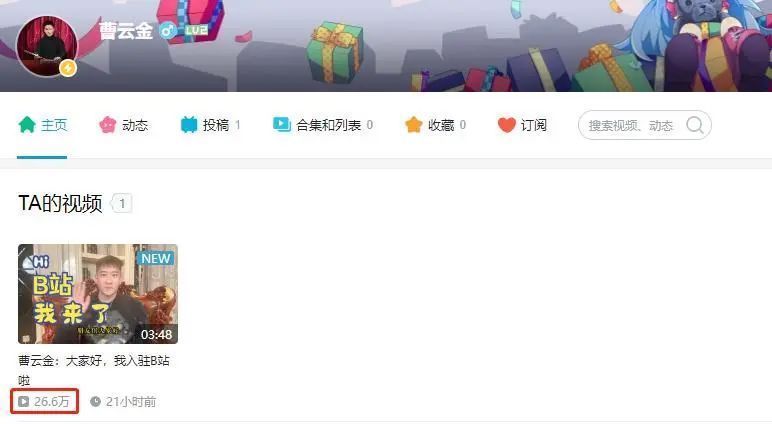Click the red heart 订阅 icon
Screen dimensions: 772x424
[506, 125]
